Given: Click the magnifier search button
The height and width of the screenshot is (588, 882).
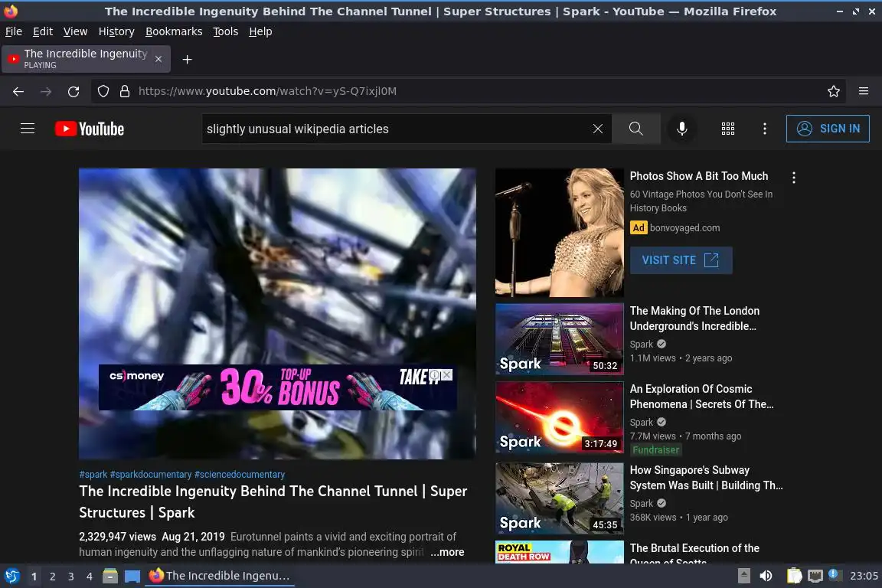Looking at the screenshot, I should [635, 129].
